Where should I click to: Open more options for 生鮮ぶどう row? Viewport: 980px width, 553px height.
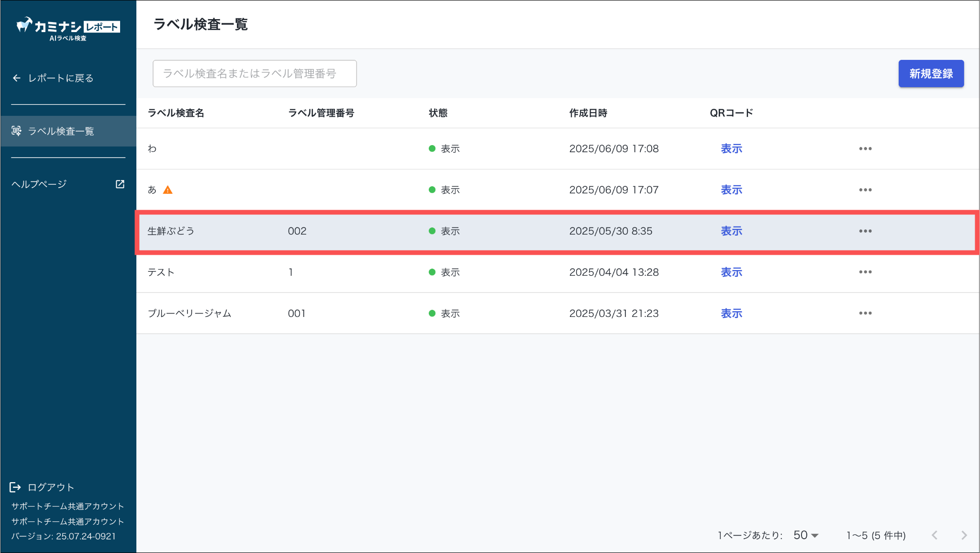pos(865,231)
